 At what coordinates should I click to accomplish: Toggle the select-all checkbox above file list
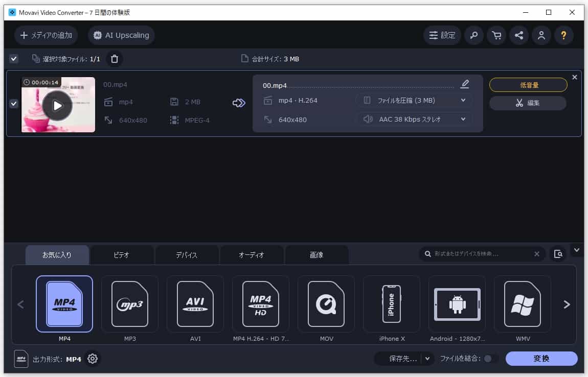(x=13, y=59)
